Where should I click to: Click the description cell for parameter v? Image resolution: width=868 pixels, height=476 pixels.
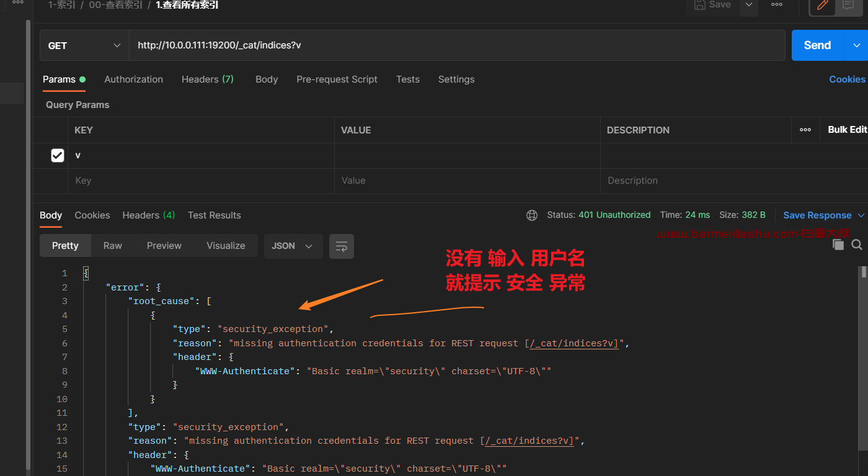734,156
